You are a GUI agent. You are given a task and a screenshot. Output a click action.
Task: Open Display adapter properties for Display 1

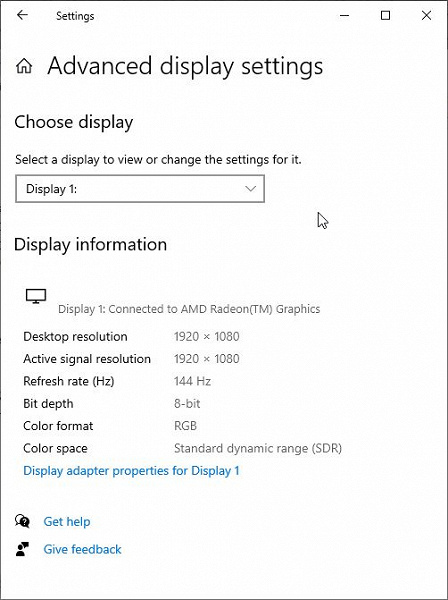(131, 471)
